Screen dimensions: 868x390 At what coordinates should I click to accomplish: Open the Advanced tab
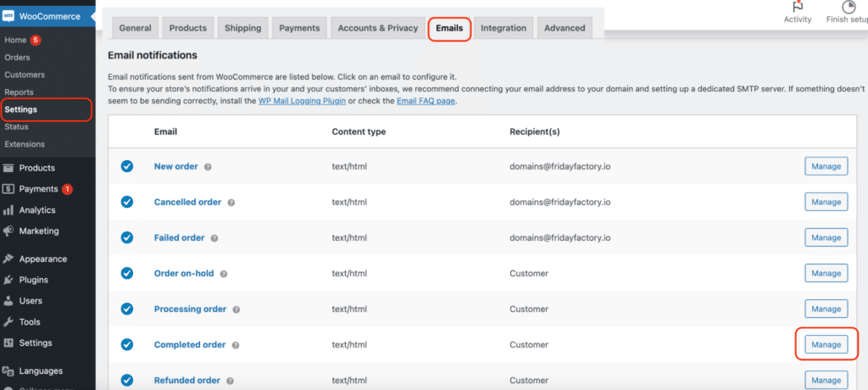(x=565, y=28)
